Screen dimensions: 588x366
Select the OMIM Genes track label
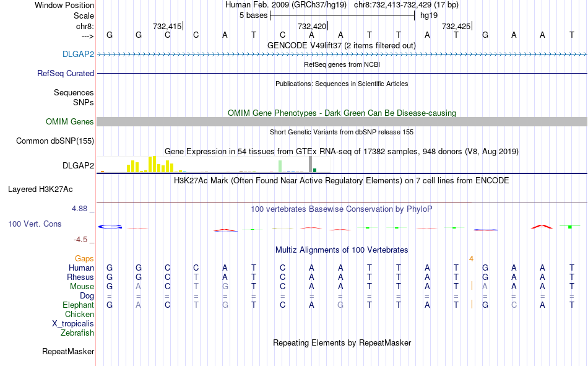pos(69,121)
